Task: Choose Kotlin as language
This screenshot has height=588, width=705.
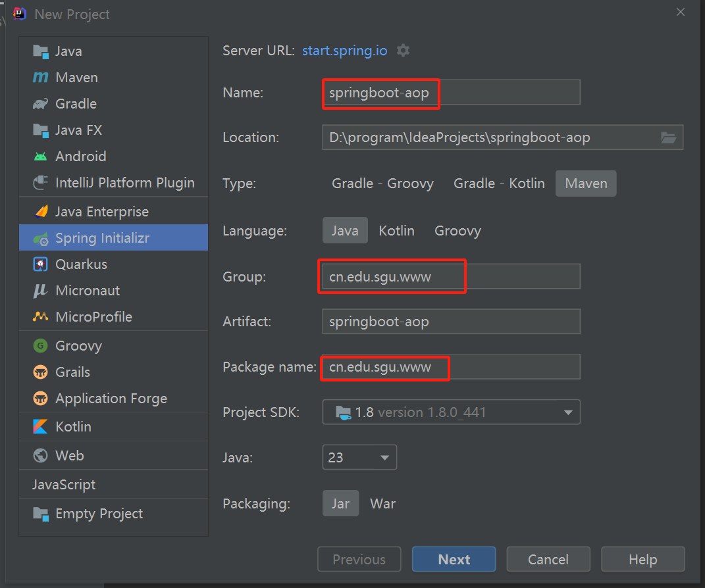Action: pyautogui.click(x=396, y=230)
